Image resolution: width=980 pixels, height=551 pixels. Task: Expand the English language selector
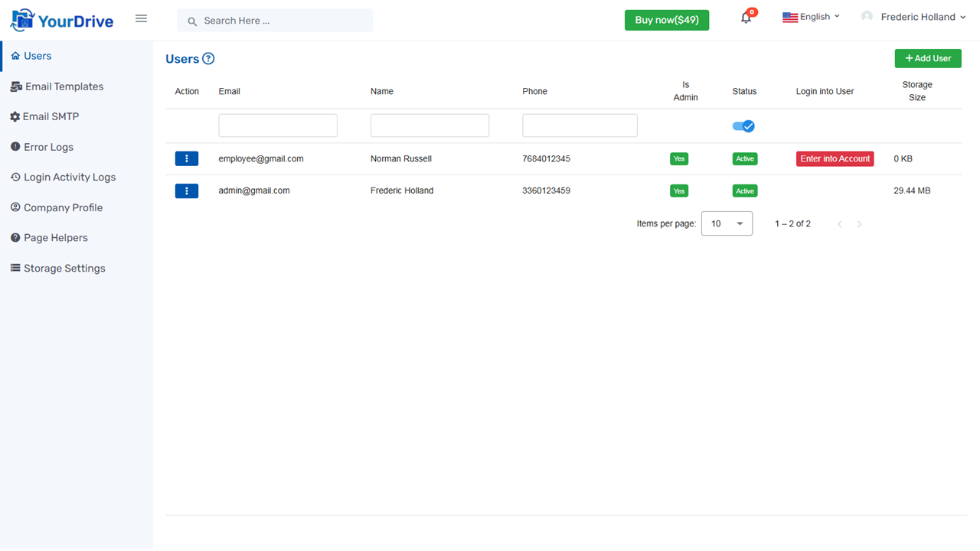(811, 16)
